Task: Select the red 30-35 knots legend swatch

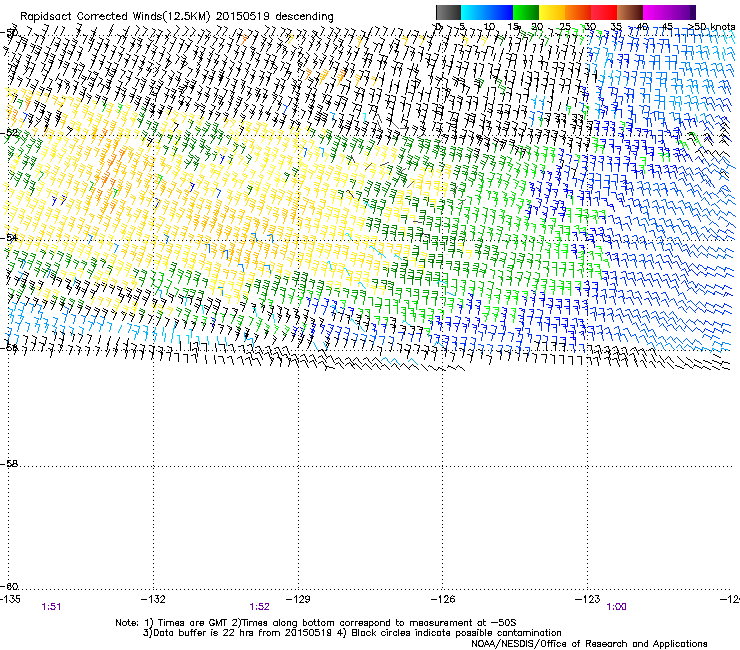Action: click(x=604, y=12)
